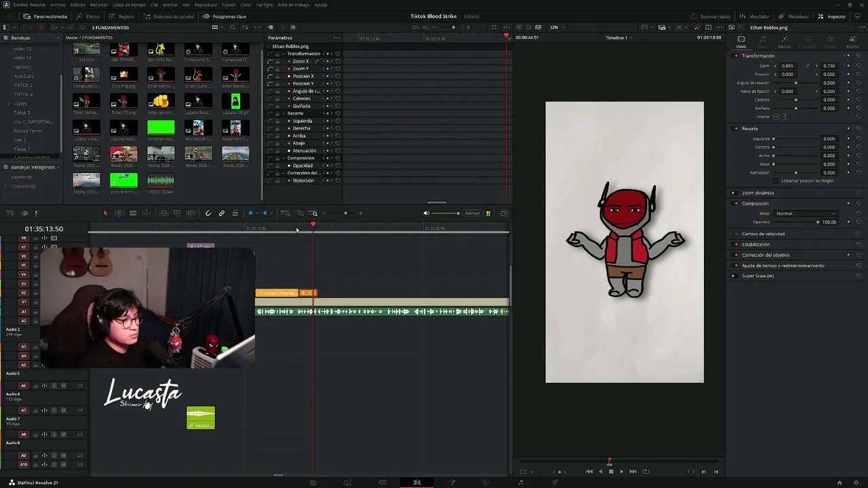The width and height of the screenshot is (868, 488).
Task: Search the media pool with magnifier icon
Action: pyautogui.click(x=233, y=28)
